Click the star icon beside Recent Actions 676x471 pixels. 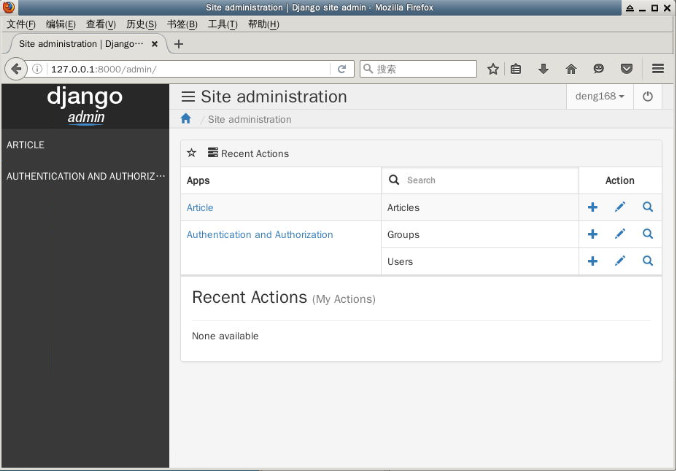(191, 153)
